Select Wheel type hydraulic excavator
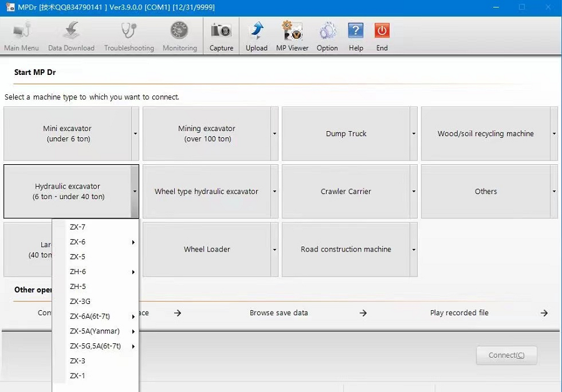This screenshot has height=392, width=562. 207,192
